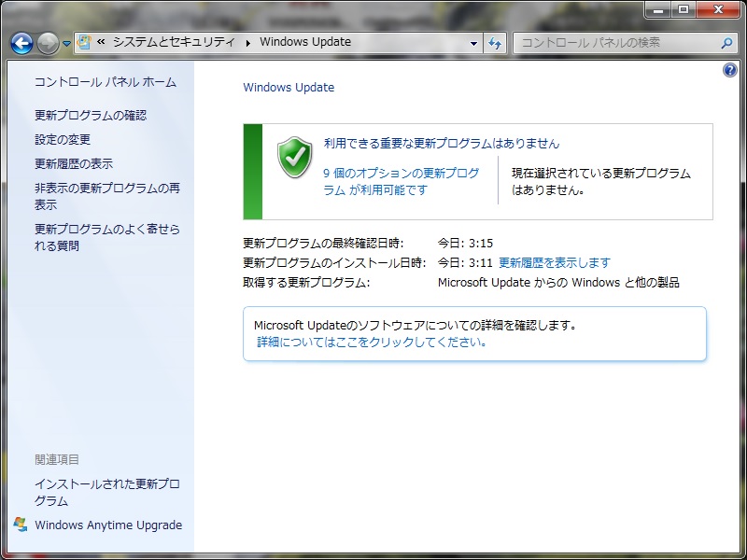Open the recent pages dropdown arrow
This screenshot has width=747, height=560.
point(66,43)
